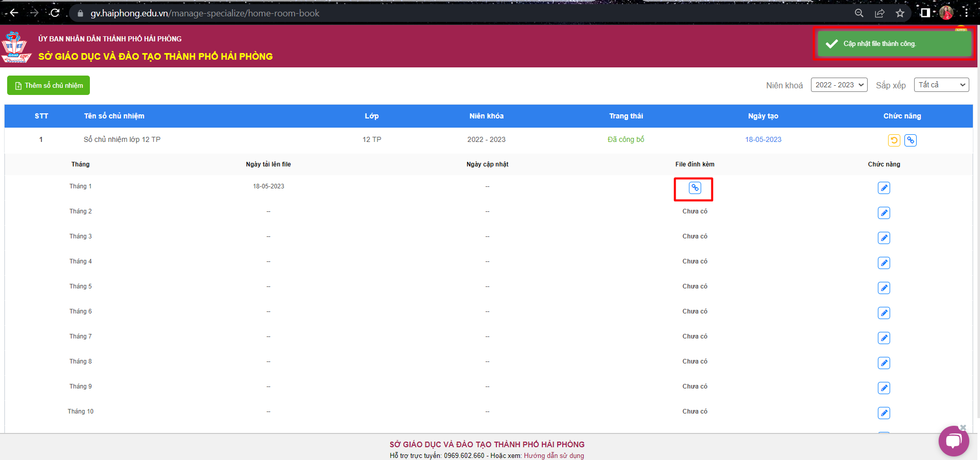This screenshot has width=980, height=460.
Task: Reload the page in browser
Action: click(55, 13)
